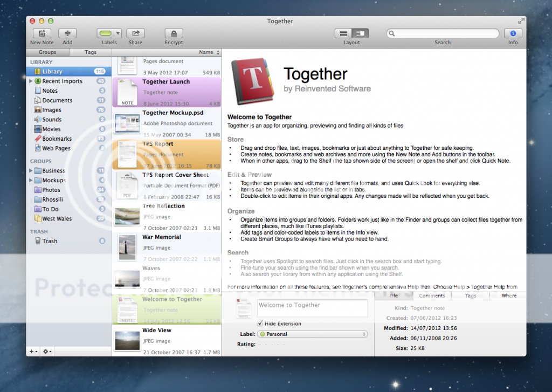
Task: Uncheck the Hide Extension checkbox
Action: [x=260, y=324]
